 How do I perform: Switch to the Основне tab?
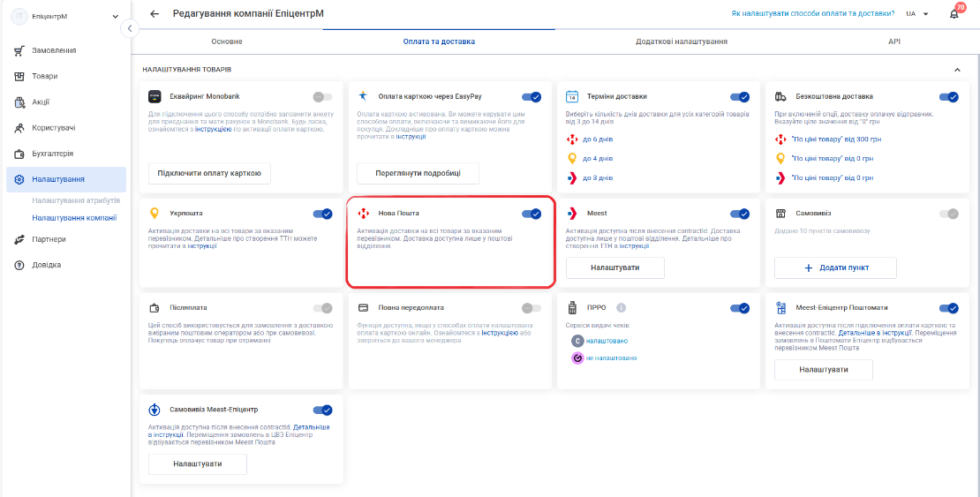point(226,41)
